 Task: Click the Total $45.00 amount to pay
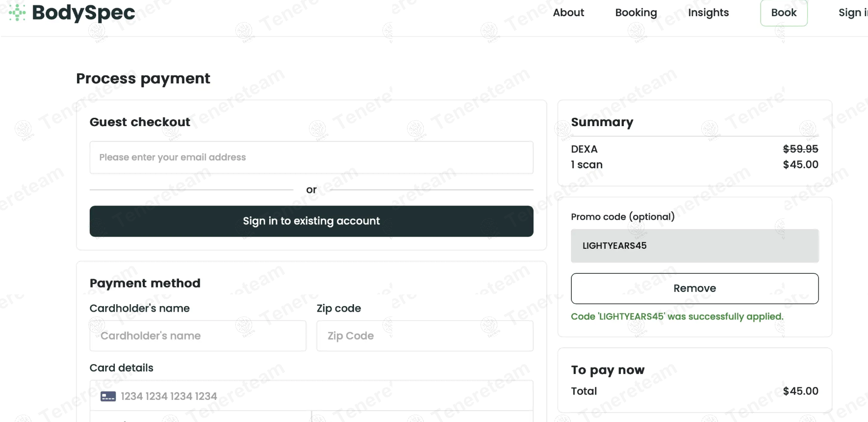click(x=800, y=391)
